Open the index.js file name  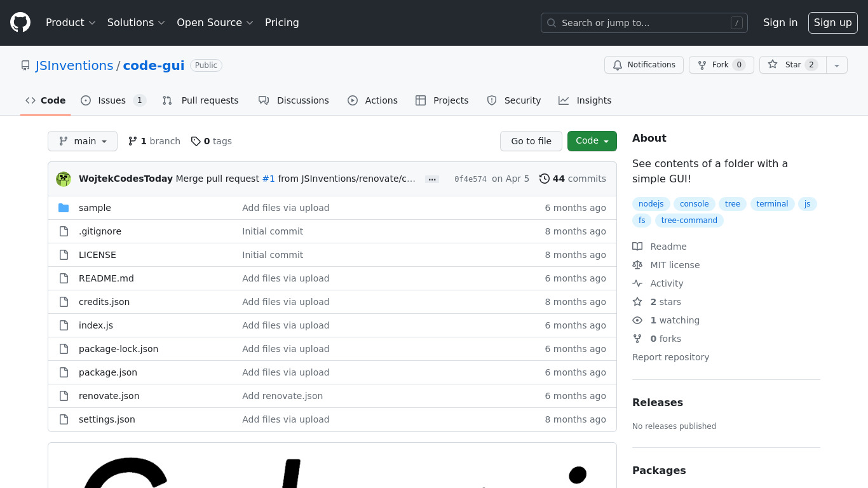[x=96, y=325]
